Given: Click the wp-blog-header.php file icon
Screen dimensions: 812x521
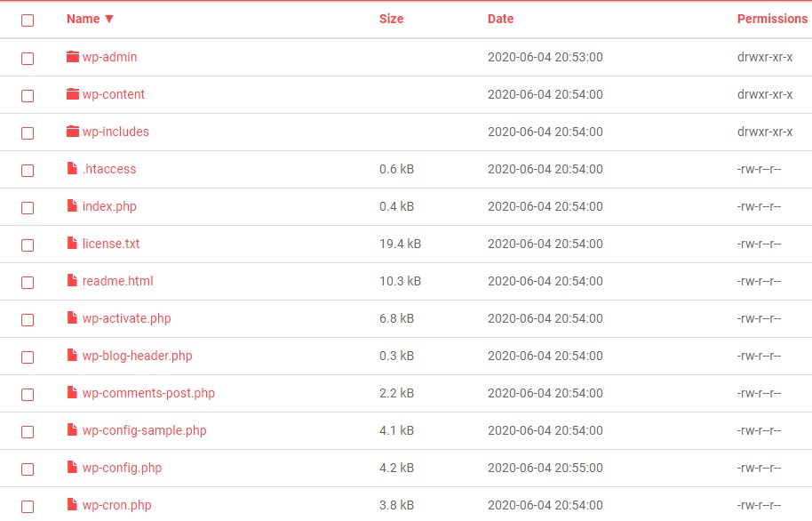Looking at the screenshot, I should pyautogui.click(x=73, y=355).
